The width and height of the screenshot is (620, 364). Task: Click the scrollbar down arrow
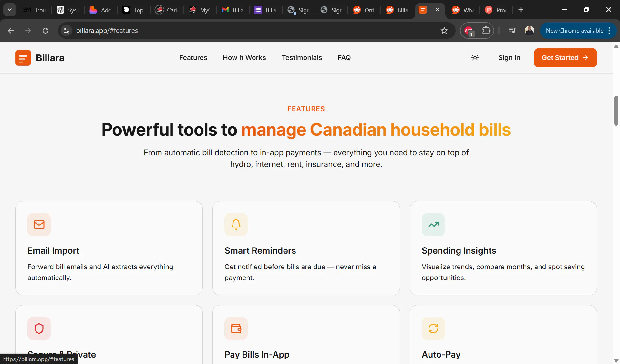tap(616, 360)
